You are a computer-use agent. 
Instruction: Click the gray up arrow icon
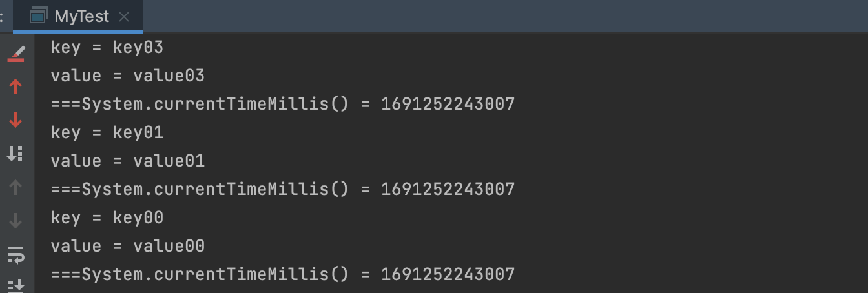pyautogui.click(x=16, y=187)
